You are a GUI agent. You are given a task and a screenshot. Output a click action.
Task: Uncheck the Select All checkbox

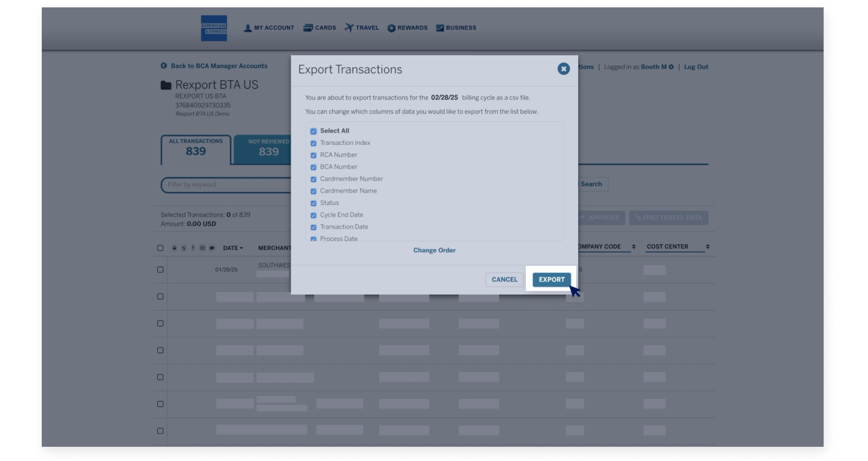click(x=313, y=131)
